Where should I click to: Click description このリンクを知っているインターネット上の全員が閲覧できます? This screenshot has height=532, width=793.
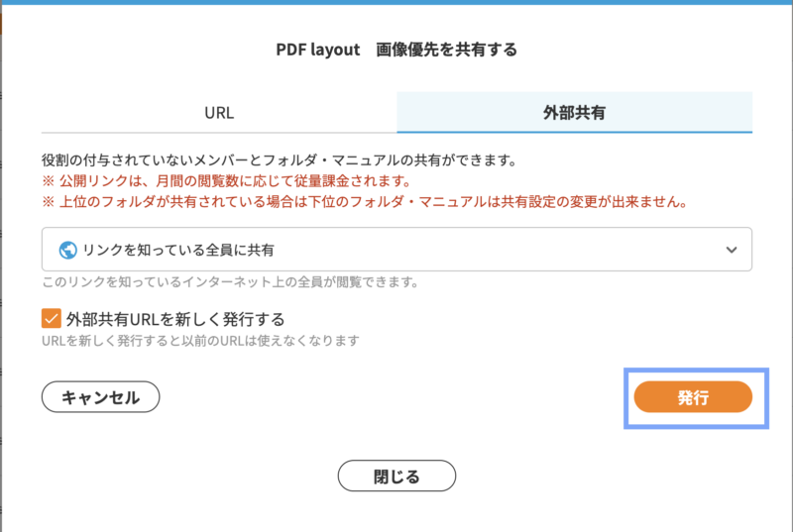click(231, 282)
